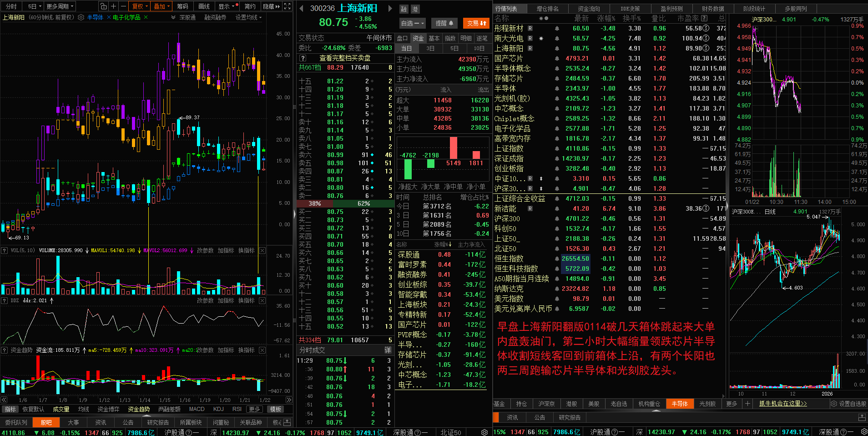Click the R badge beside 新洁能
The width and height of the screenshot is (868, 436).
point(530,208)
